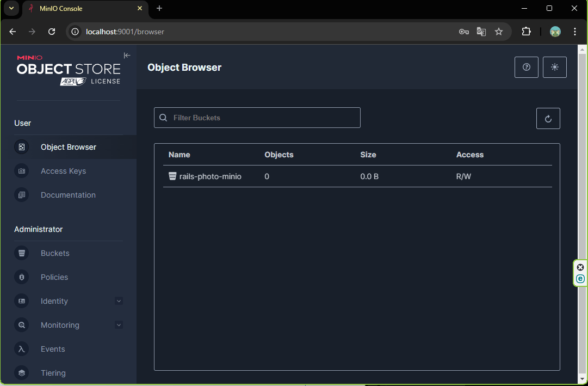Image resolution: width=588 pixels, height=386 pixels.
Task: Select Object Browser in the sidebar
Action: (68, 147)
